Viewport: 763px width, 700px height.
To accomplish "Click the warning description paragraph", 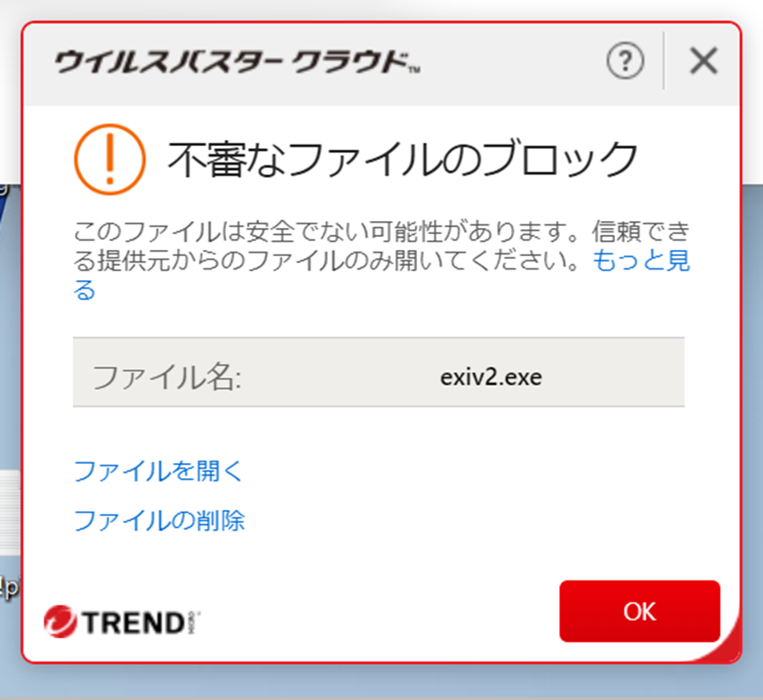I will pos(382,261).
